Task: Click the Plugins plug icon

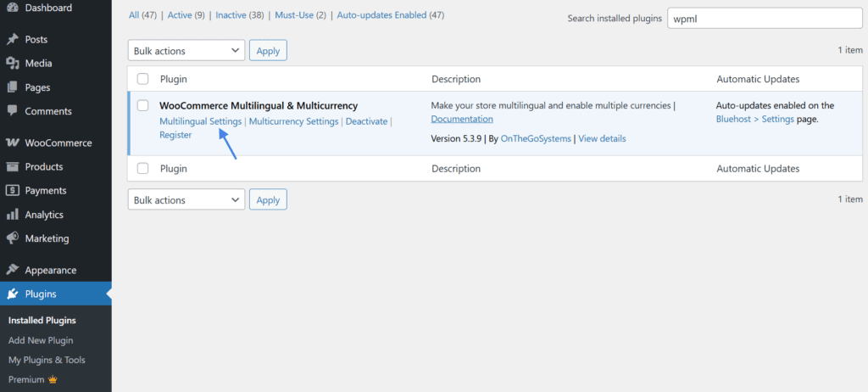Action: pyautogui.click(x=12, y=294)
